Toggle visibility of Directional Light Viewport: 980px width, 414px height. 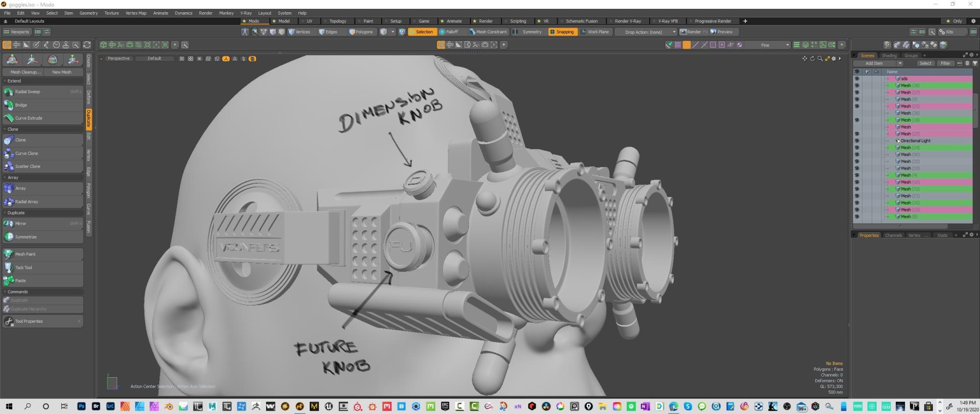tap(857, 141)
